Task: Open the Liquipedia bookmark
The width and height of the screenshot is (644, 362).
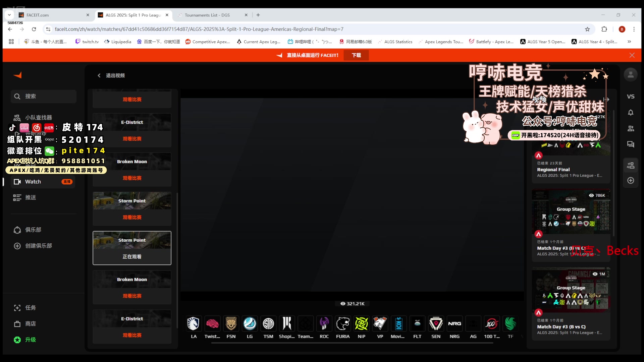Action: tap(118, 42)
